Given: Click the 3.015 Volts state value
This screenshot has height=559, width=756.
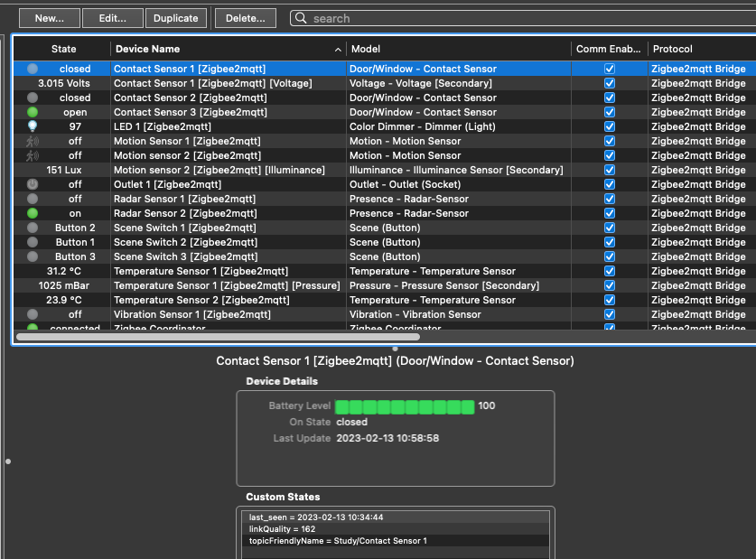Looking at the screenshot, I should click(x=63, y=83).
